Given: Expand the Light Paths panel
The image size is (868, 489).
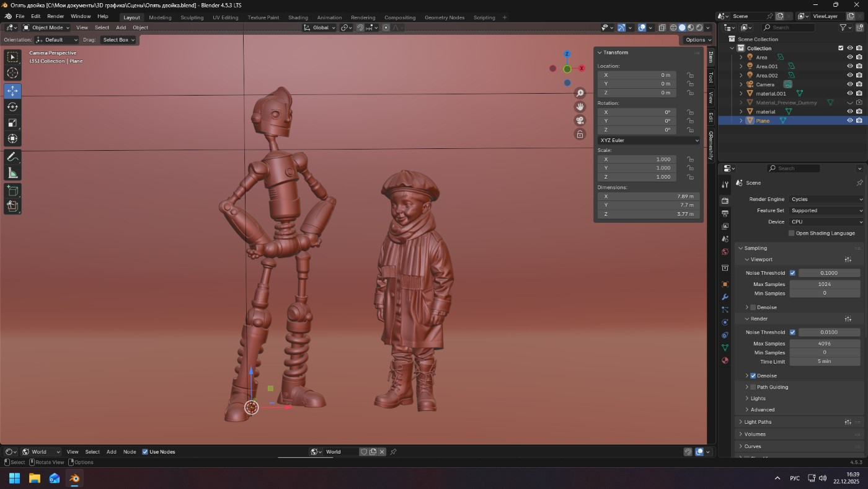Looking at the screenshot, I should point(758,422).
